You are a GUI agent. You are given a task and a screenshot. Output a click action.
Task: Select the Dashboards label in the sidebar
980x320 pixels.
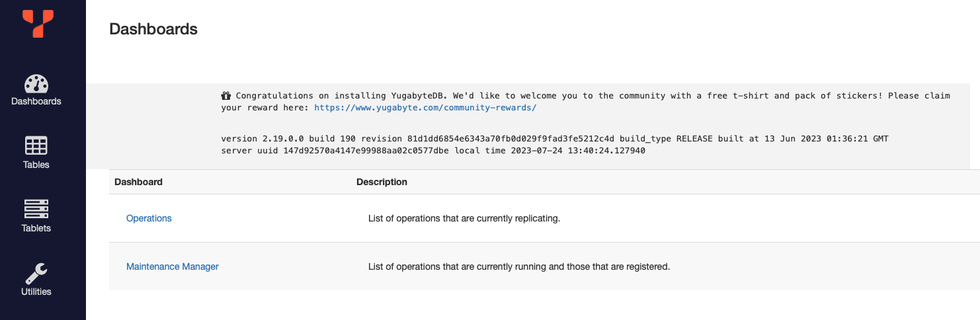tap(36, 102)
